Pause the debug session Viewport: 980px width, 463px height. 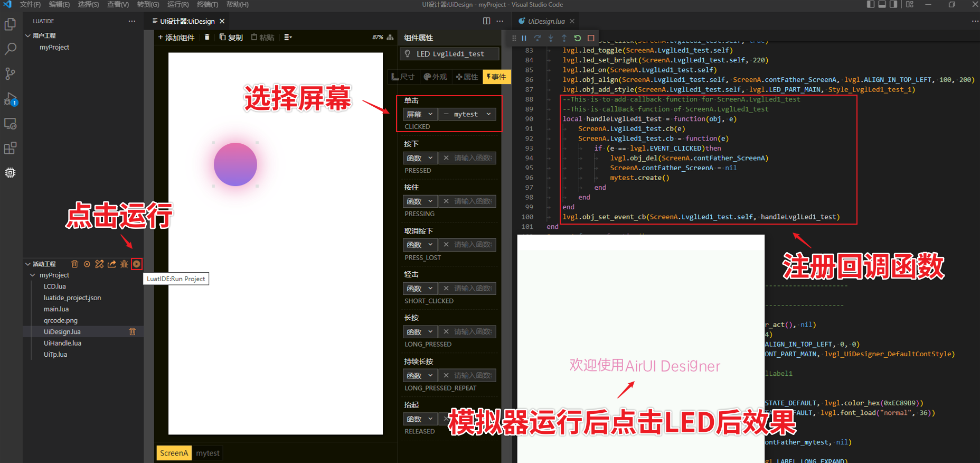[524, 38]
